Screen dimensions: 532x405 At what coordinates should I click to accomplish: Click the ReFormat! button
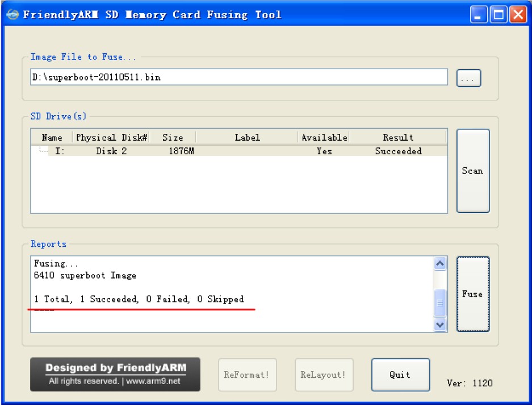tap(248, 374)
